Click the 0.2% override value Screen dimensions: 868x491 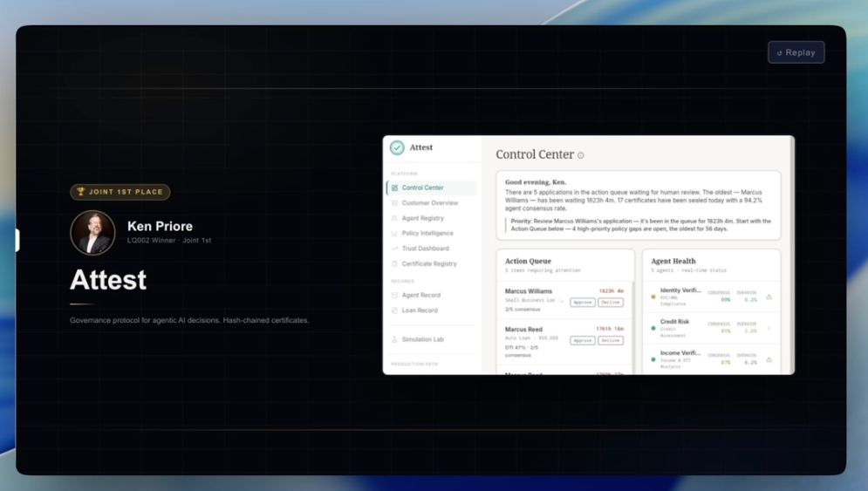coord(750,299)
